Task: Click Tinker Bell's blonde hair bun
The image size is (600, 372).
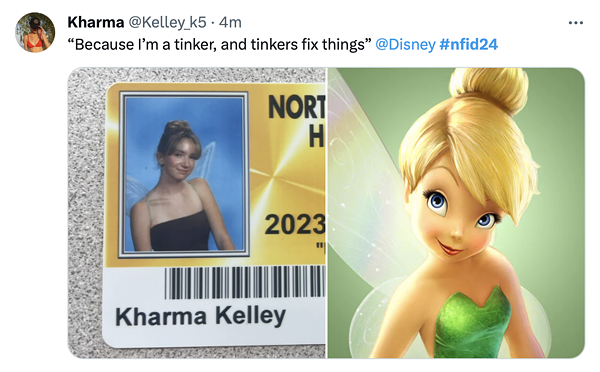Action: (491, 88)
